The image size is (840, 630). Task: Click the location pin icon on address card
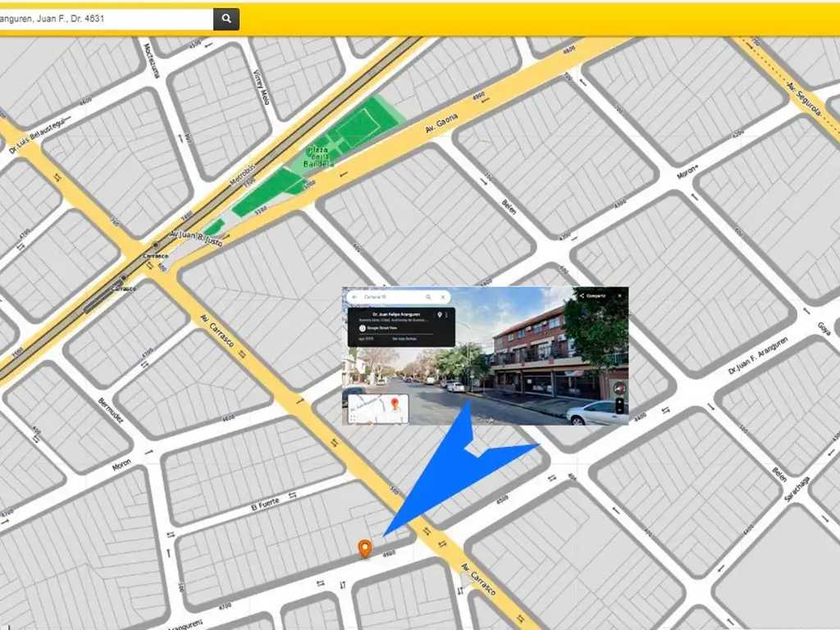(x=440, y=315)
